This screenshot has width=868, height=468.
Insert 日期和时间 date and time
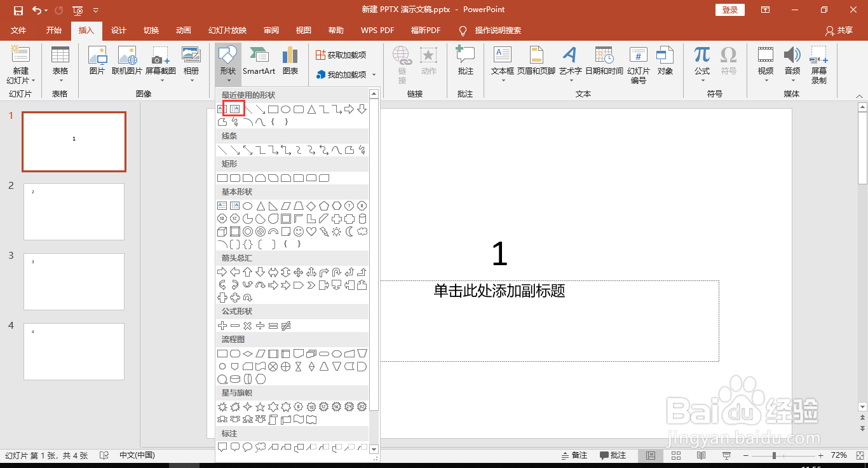[x=604, y=62]
